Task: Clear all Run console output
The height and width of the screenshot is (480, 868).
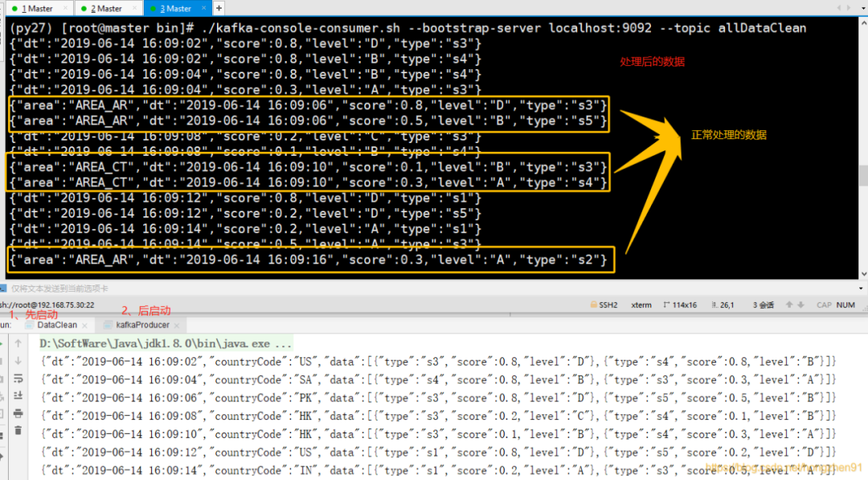Action: pos(18,430)
